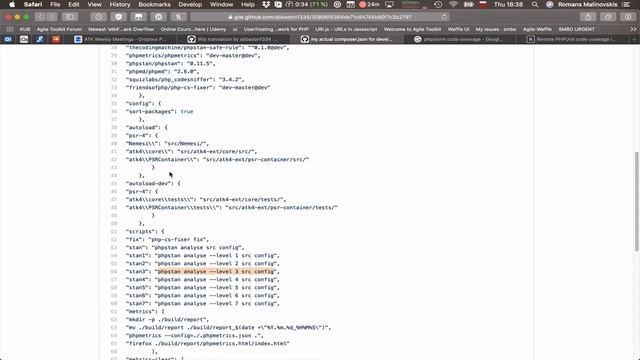
Task: Open the bookmarks grid icon in favorites bar
Action: point(10,29)
